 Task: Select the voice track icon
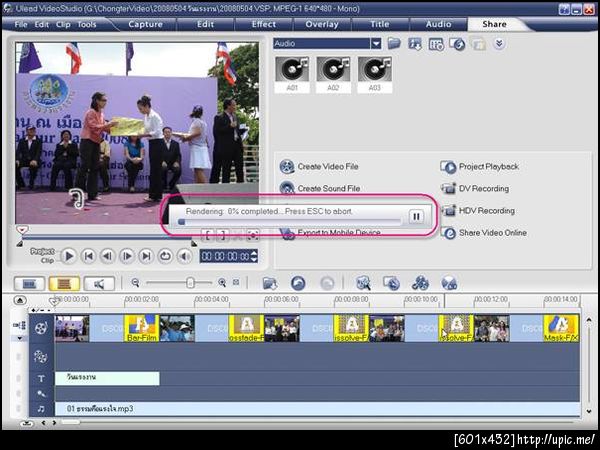click(x=41, y=393)
